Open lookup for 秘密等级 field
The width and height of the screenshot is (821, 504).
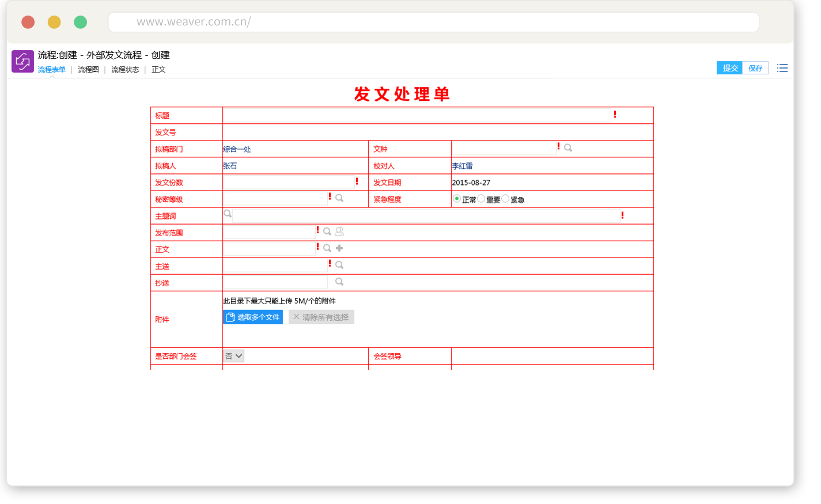339,198
